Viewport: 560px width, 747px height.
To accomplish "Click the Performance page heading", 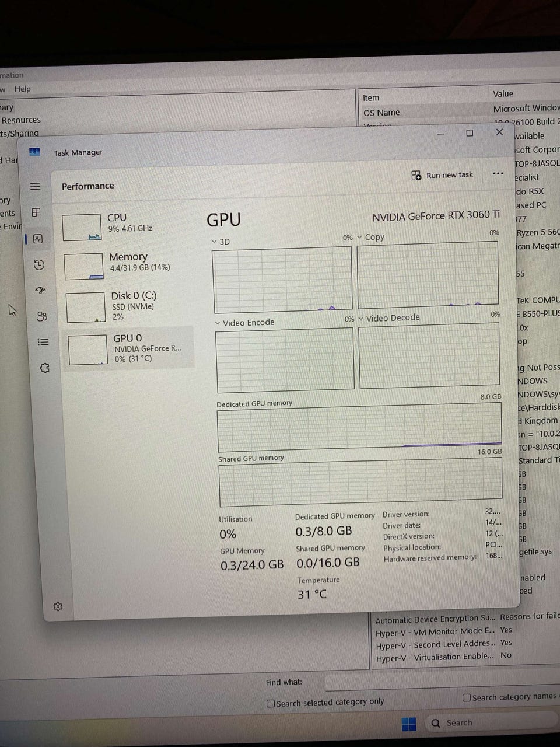I will (x=88, y=186).
